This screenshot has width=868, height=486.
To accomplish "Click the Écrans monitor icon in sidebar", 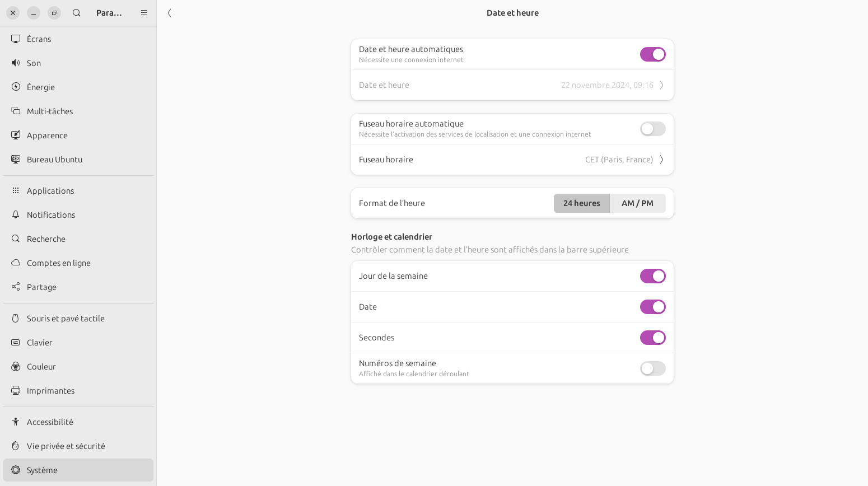I will tap(16, 39).
